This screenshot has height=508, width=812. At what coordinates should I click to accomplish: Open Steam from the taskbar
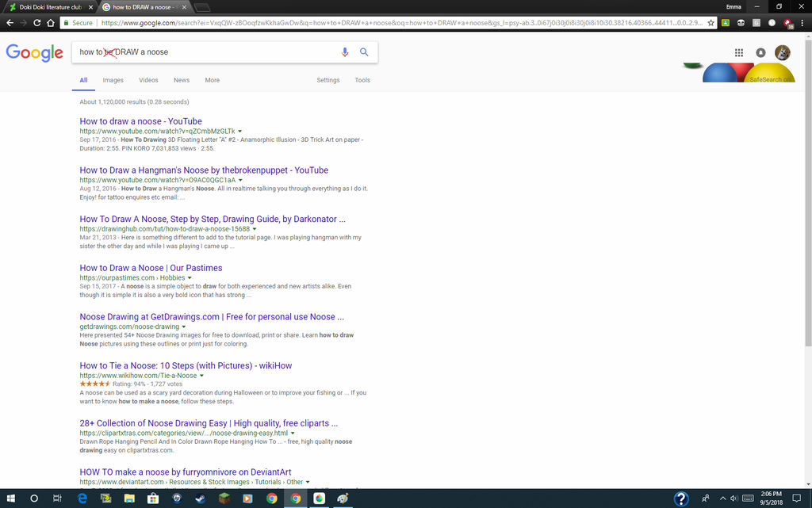pos(200,498)
